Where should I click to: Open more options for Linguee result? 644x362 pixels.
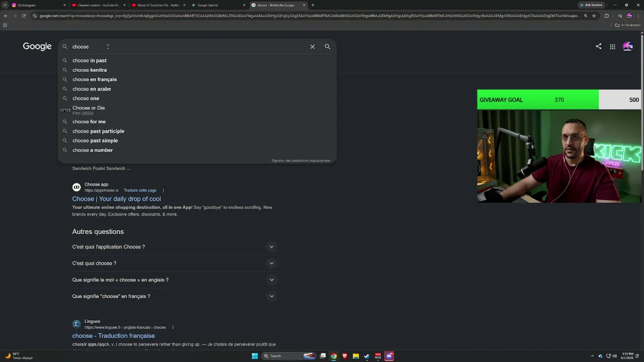click(173, 327)
